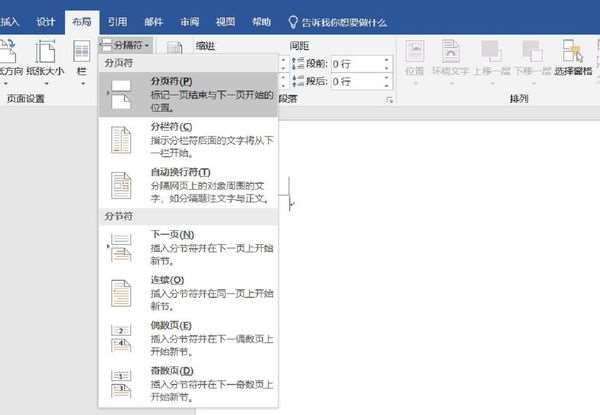The height and width of the screenshot is (415, 600).
Task: Go to the 视图 view tab
Action: pos(225,22)
